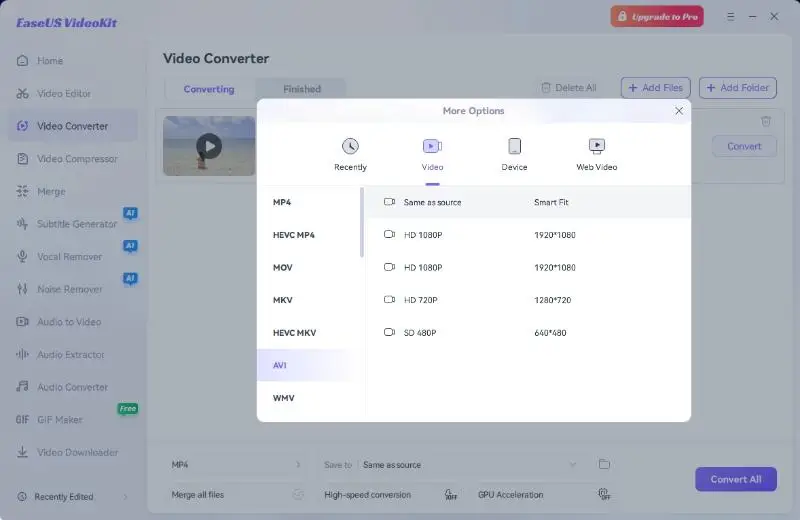
Task: Select the Recently tab in More Options
Action: pos(351,155)
